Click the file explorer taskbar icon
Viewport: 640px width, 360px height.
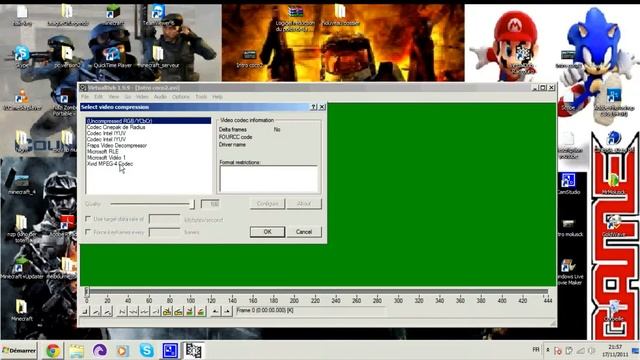[x=76, y=351]
